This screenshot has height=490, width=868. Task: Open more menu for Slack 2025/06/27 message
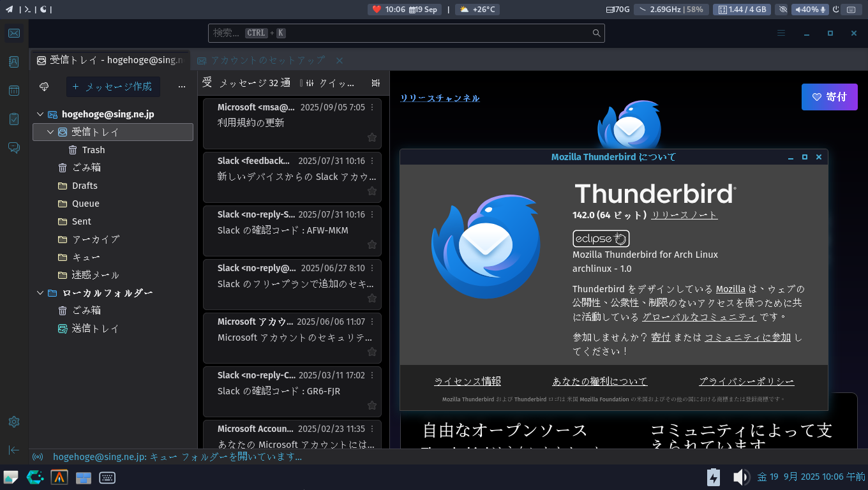click(x=373, y=268)
